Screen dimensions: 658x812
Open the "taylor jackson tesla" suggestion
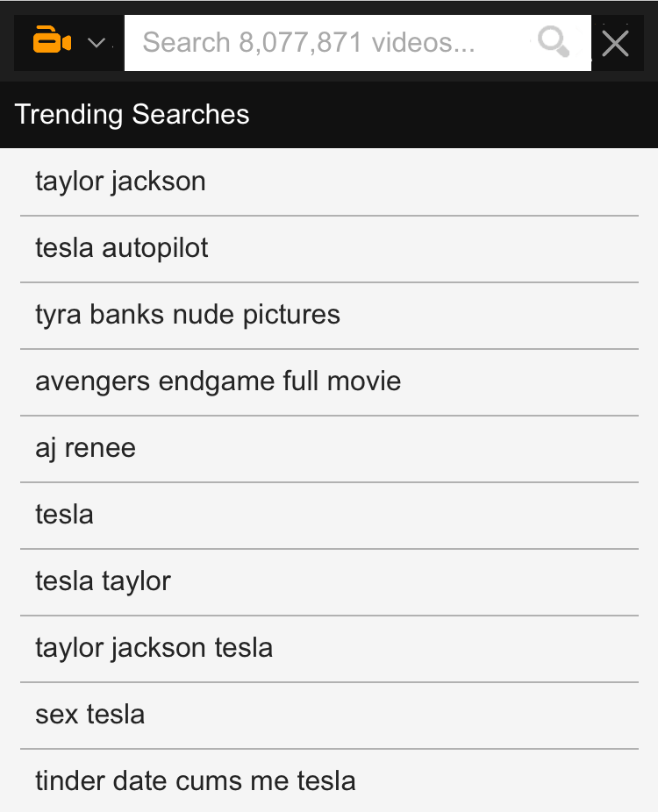(x=154, y=648)
